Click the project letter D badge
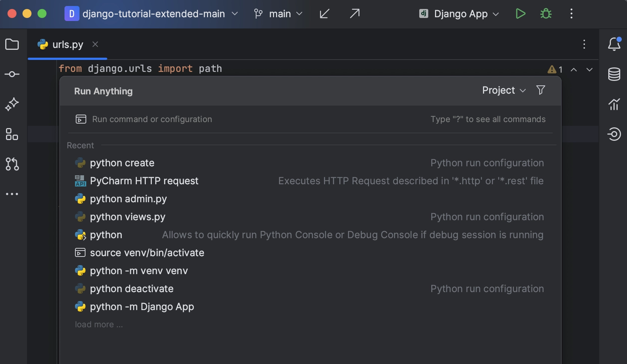627x364 pixels. pyautogui.click(x=72, y=14)
